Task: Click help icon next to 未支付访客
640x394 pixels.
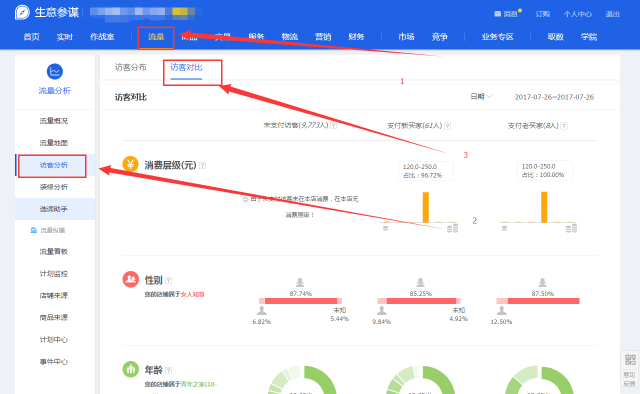Action: 333,126
